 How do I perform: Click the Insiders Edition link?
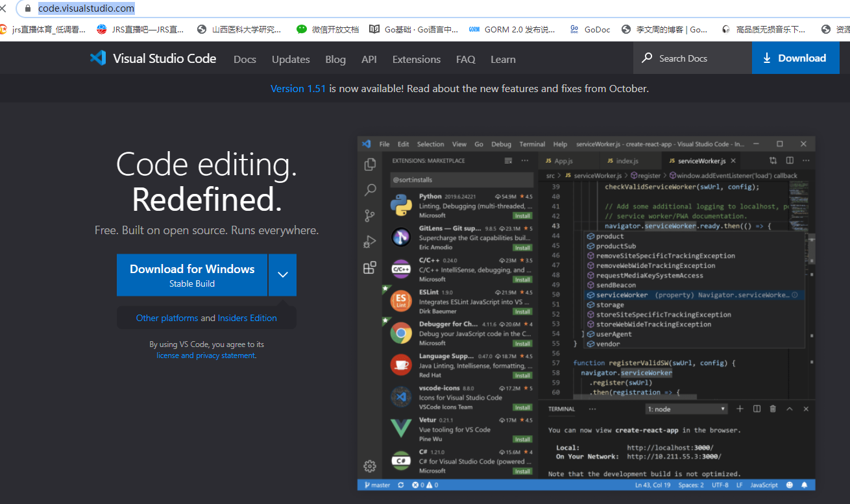[x=247, y=318]
